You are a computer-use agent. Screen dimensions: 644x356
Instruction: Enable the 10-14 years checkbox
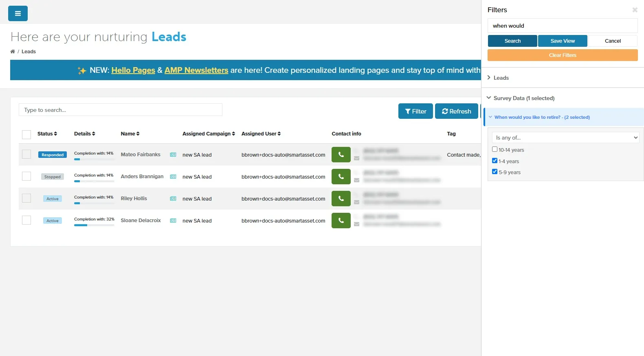pos(495,149)
